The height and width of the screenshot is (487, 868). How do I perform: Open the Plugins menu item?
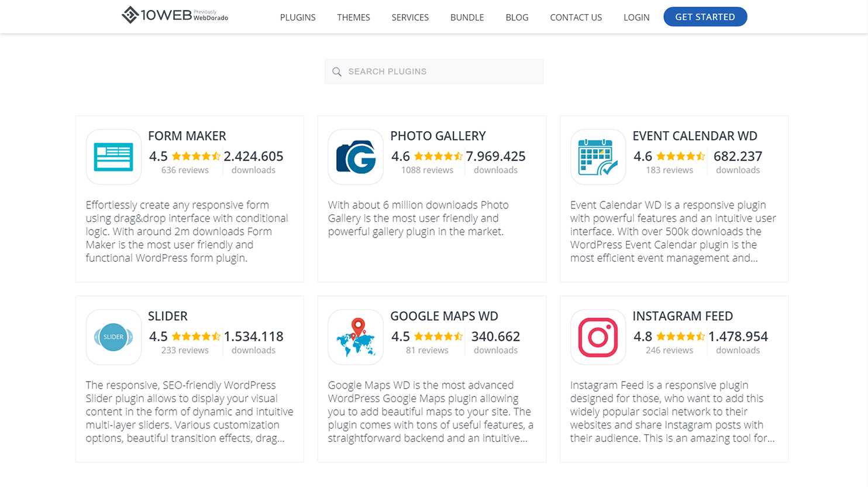coord(298,18)
